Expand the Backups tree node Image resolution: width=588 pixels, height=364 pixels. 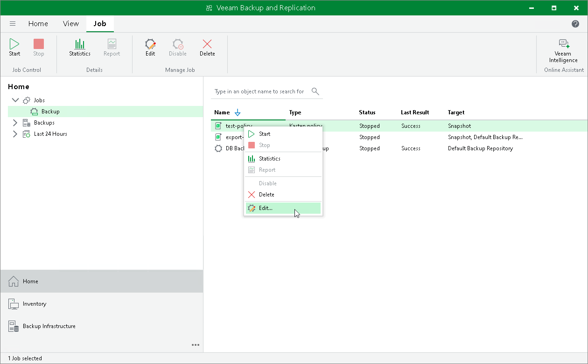pos(15,123)
